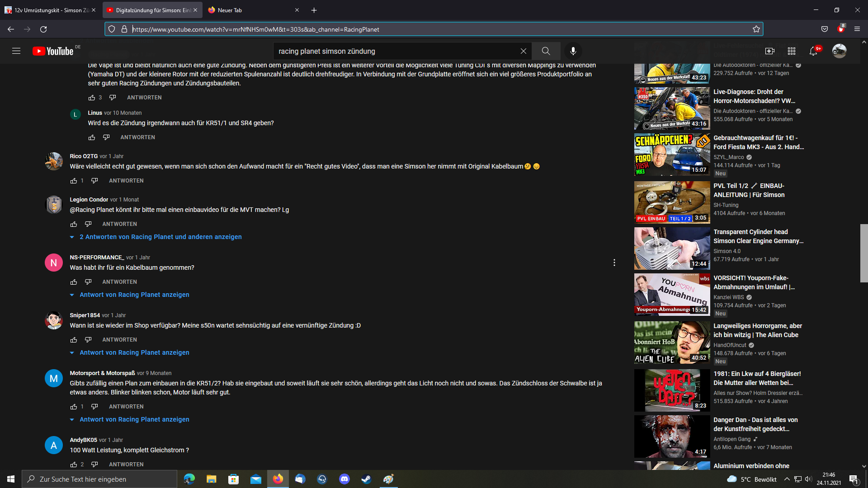Open the Transparent Cylinder head video thumbnail

(x=672, y=248)
